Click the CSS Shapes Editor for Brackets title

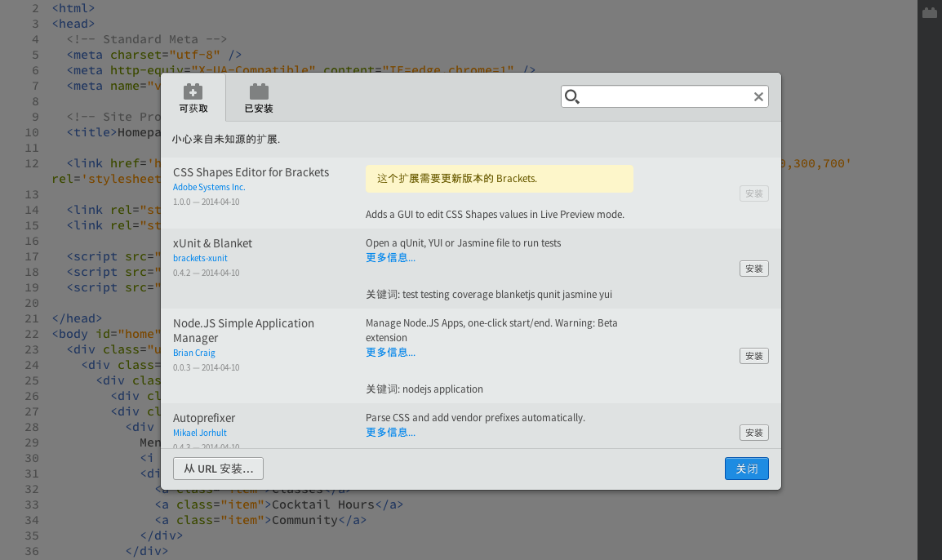click(x=251, y=172)
